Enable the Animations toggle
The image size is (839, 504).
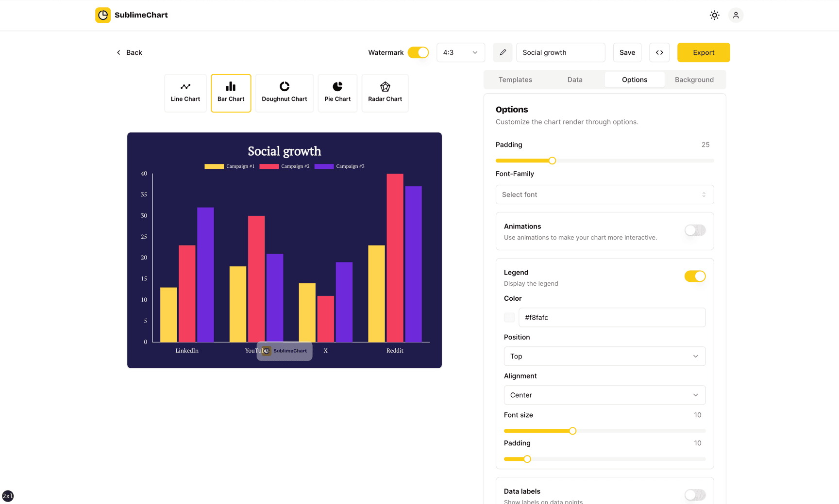click(694, 230)
